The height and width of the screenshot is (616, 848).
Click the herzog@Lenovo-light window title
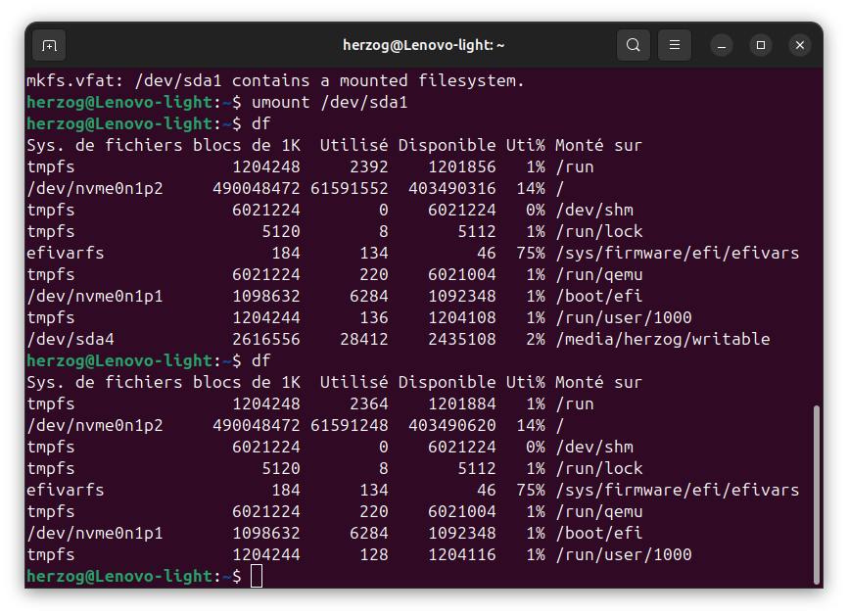423,45
